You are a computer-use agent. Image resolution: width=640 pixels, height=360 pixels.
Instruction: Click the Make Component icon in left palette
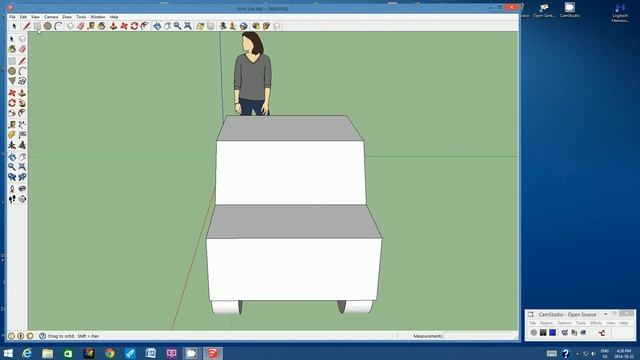(22, 39)
